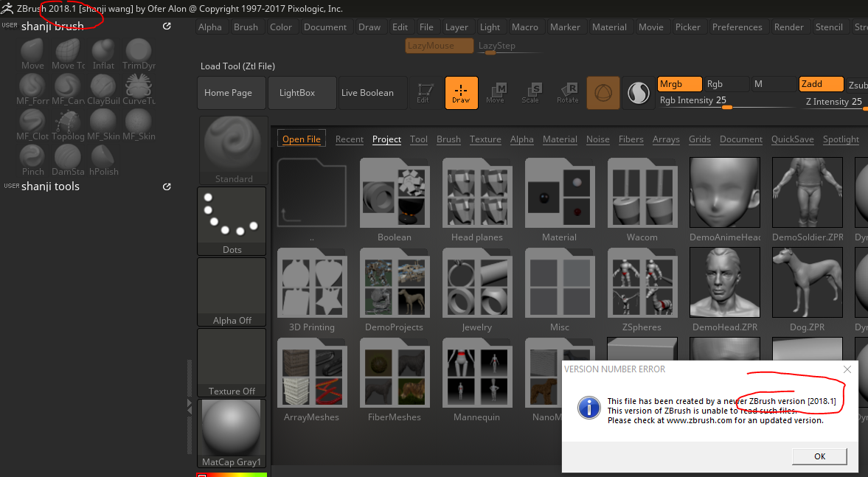This screenshot has height=477, width=868.
Task: Activate the Draw mode button
Action: pyautogui.click(x=461, y=93)
